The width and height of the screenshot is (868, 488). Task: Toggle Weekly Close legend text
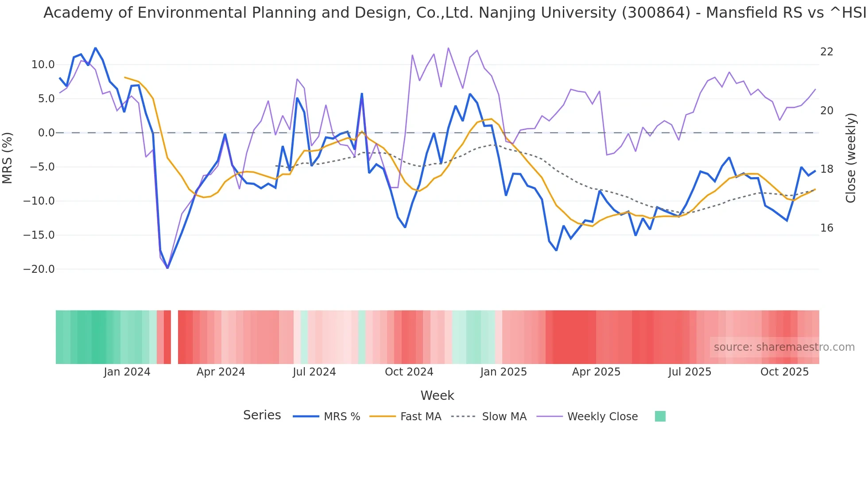(x=602, y=417)
